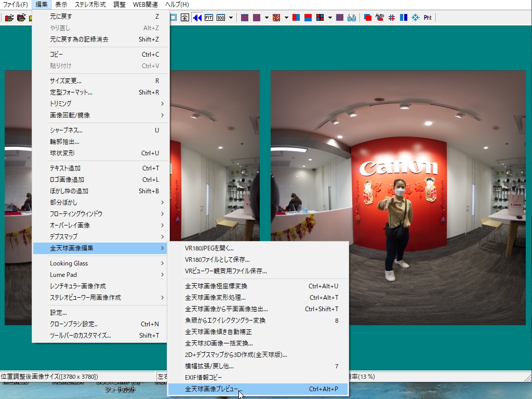Image resolution: width=532 pixels, height=399 pixels.
Task: Select VR180JPEGを開く... in the submenu
Action: coord(258,248)
